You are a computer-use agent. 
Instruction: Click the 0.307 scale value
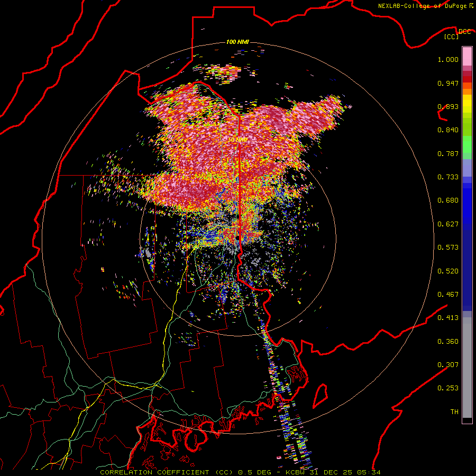448,364
